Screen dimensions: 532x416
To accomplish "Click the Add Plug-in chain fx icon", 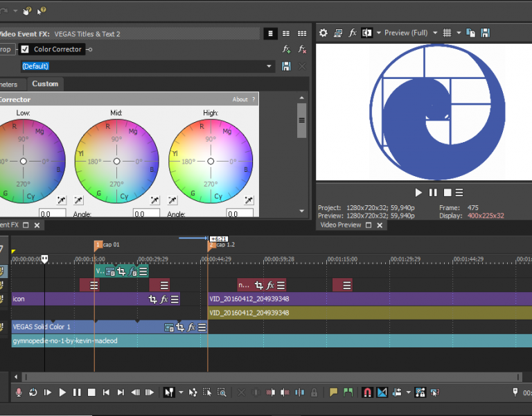I will coord(286,49).
